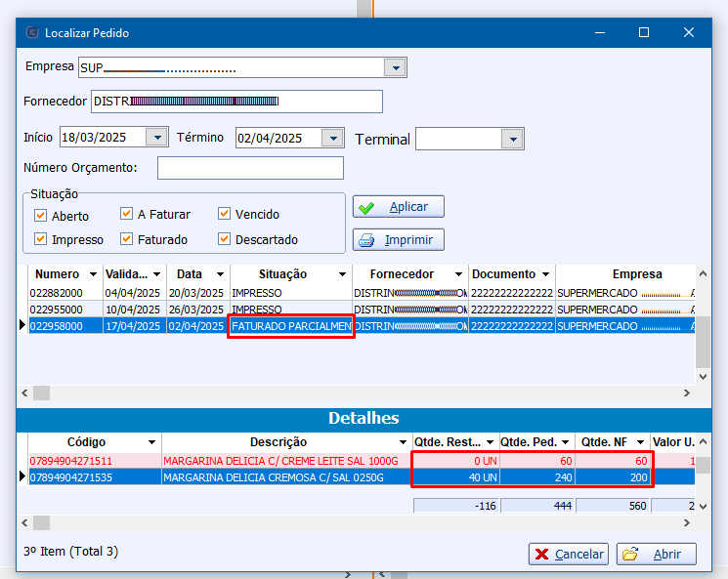Click the Localizar Pedido title bar icon
Image resolution: width=728 pixels, height=579 pixels.
(x=30, y=32)
